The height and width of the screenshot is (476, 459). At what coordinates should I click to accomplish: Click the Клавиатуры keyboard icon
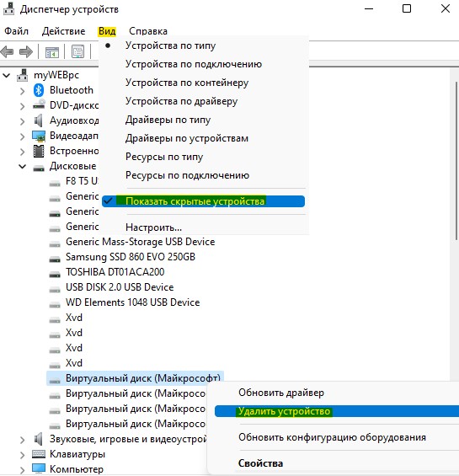pos(39,454)
